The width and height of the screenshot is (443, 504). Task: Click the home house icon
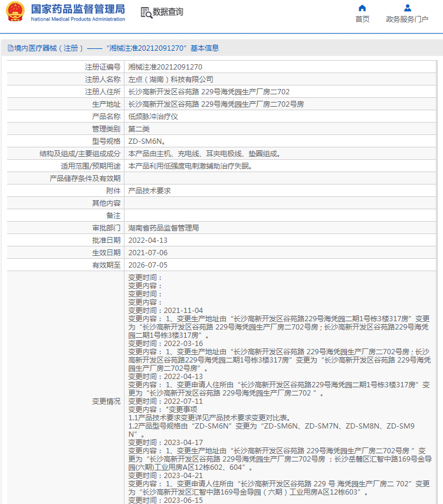362,8
